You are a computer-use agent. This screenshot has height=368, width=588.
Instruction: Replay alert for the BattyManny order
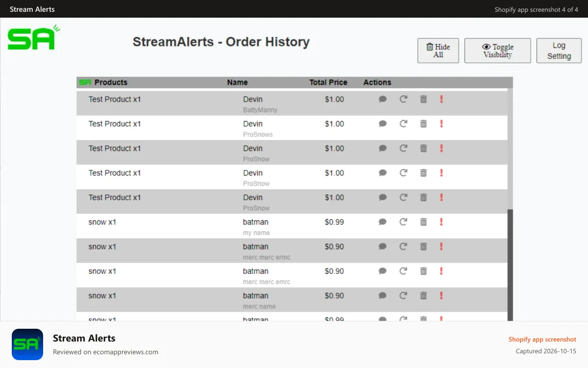click(403, 99)
